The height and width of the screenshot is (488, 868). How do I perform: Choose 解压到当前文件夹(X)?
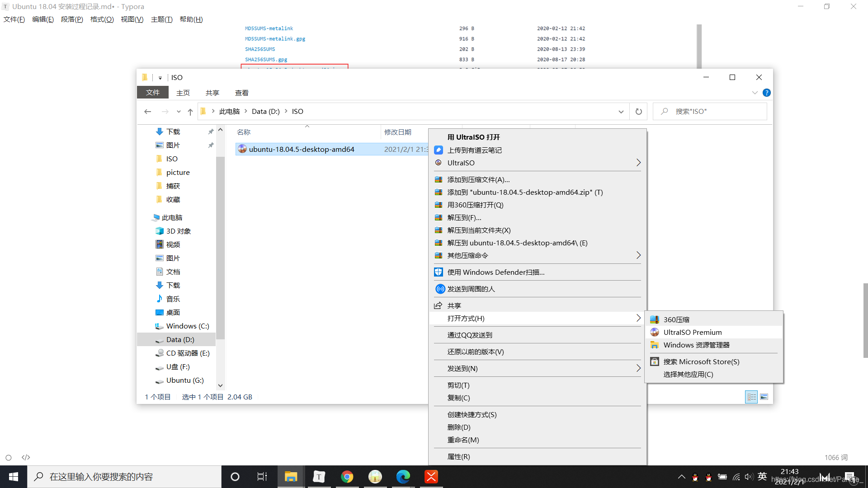pos(537,230)
